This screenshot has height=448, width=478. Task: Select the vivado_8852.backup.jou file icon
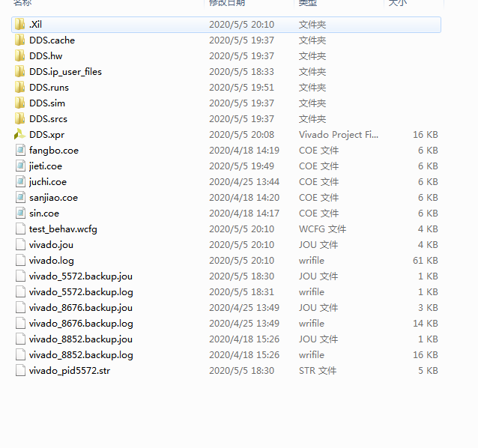20,339
